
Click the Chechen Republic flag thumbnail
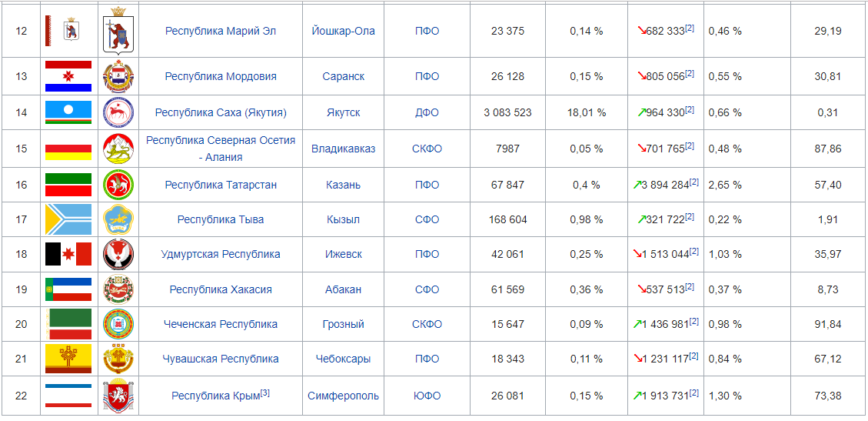pos(68,324)
